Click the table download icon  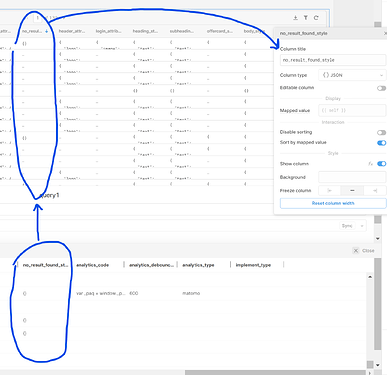295,18
